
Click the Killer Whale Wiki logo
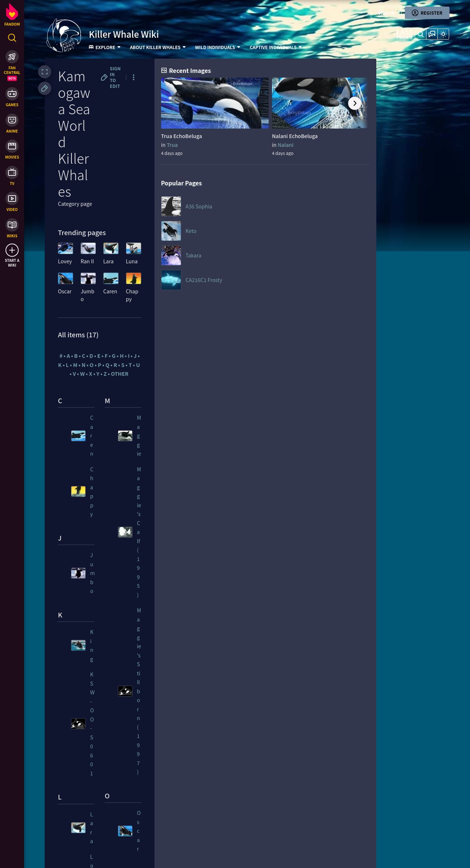[x=64, y=36]
